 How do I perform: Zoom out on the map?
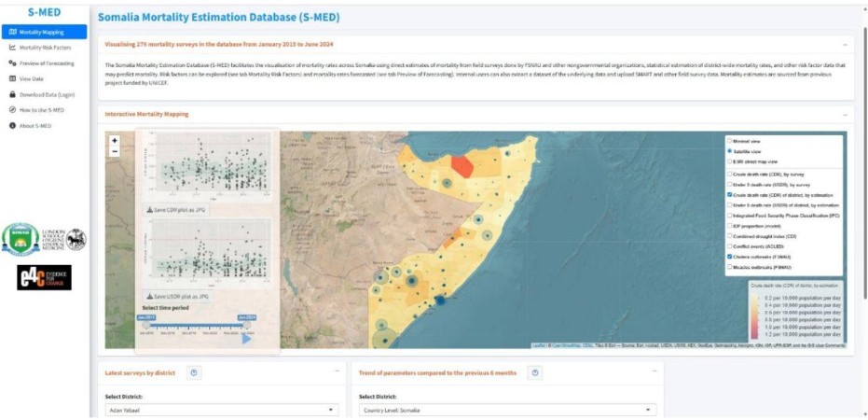click(x=115, y=151)
